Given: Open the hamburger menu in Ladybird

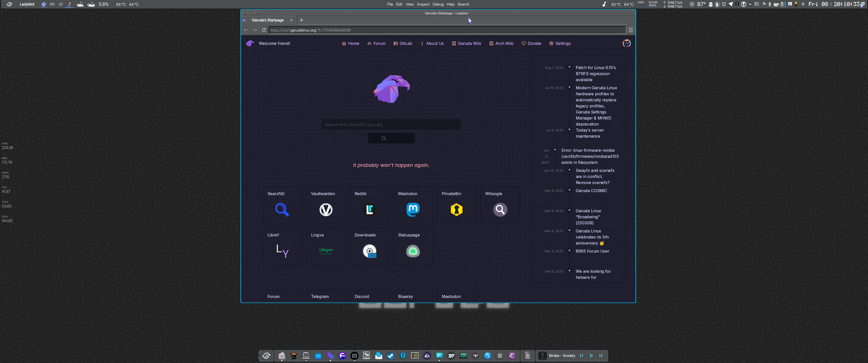Looking at the screenshot, I should (x=631, y=30).
